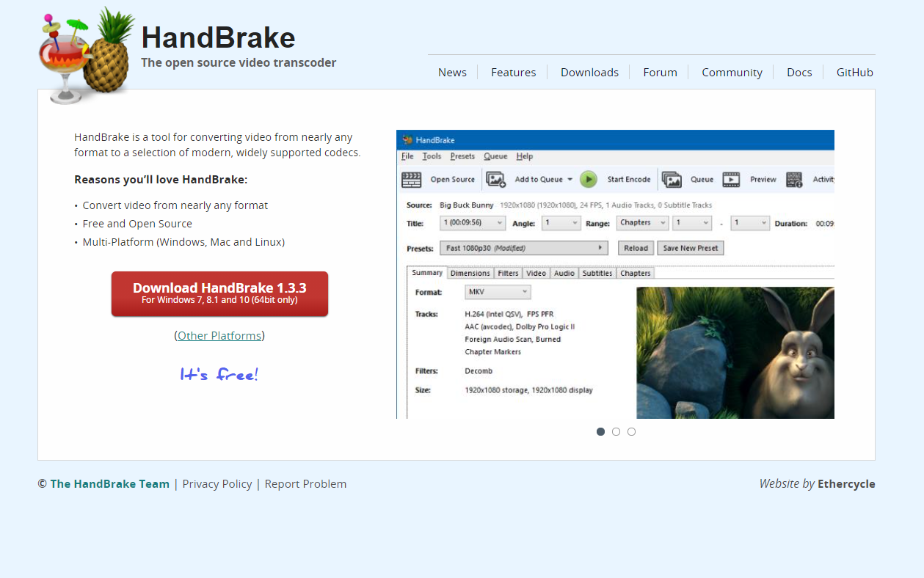Switch to the Filters tab
The width and height of the screenshot is (924, 578).
click(x=508, y=273)
